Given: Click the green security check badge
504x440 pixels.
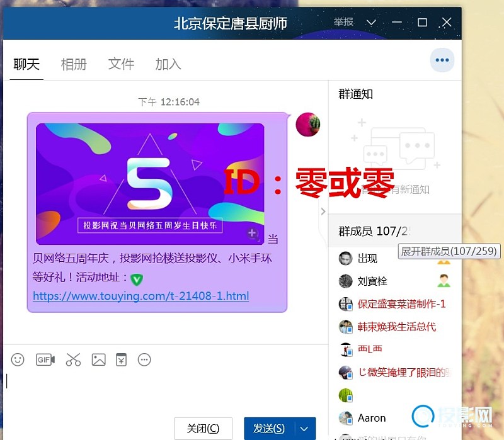Looking at the screenshot, I should tap(137, 279).
